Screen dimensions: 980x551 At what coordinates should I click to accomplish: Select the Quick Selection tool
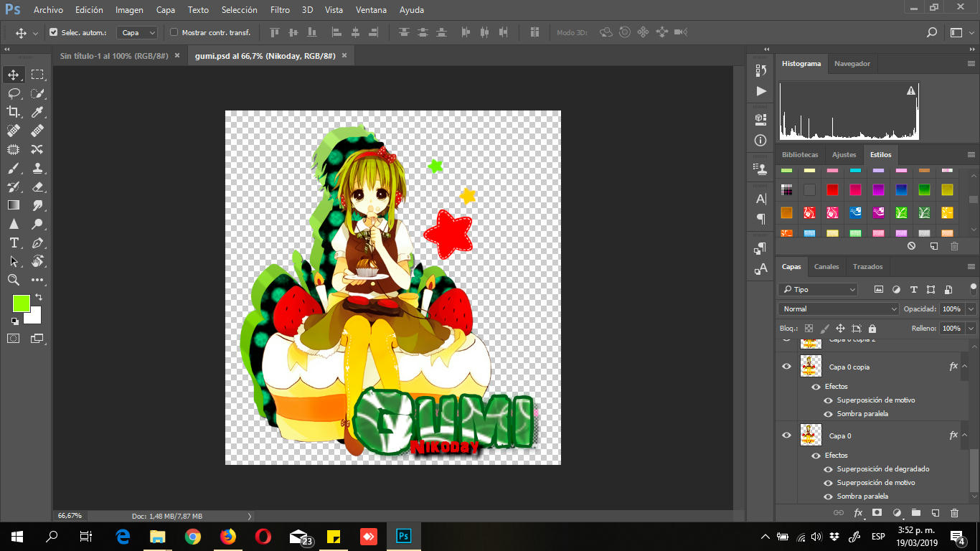(x=37, y=93)
